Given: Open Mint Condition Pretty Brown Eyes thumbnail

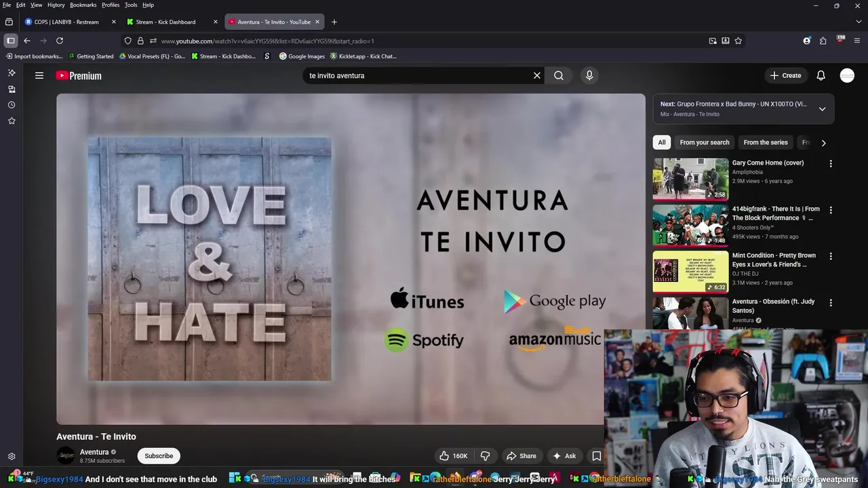Looking at the screenshot, I should [x=690, y=272].
